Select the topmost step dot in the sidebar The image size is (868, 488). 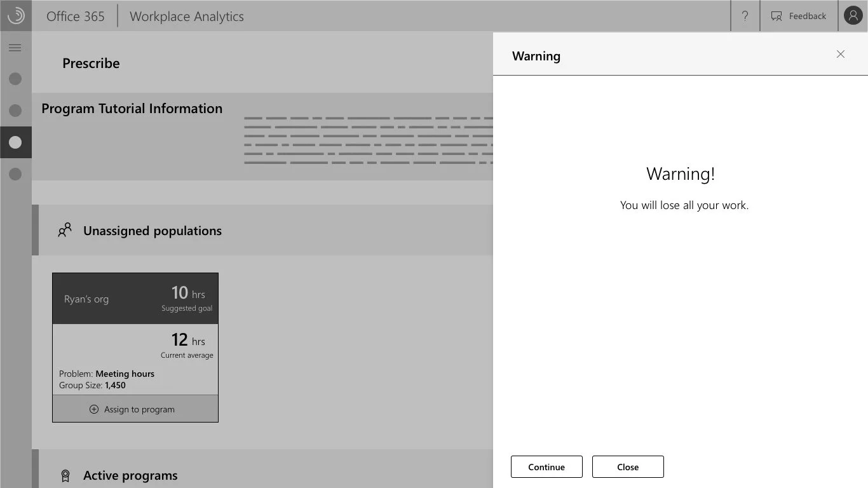tap(15, 79)
